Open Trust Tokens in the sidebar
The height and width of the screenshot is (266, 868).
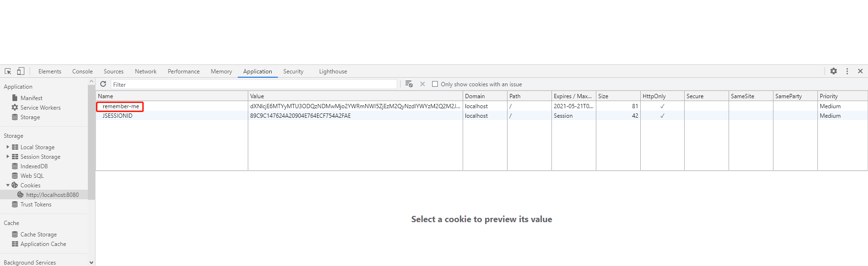click(36, 204)
